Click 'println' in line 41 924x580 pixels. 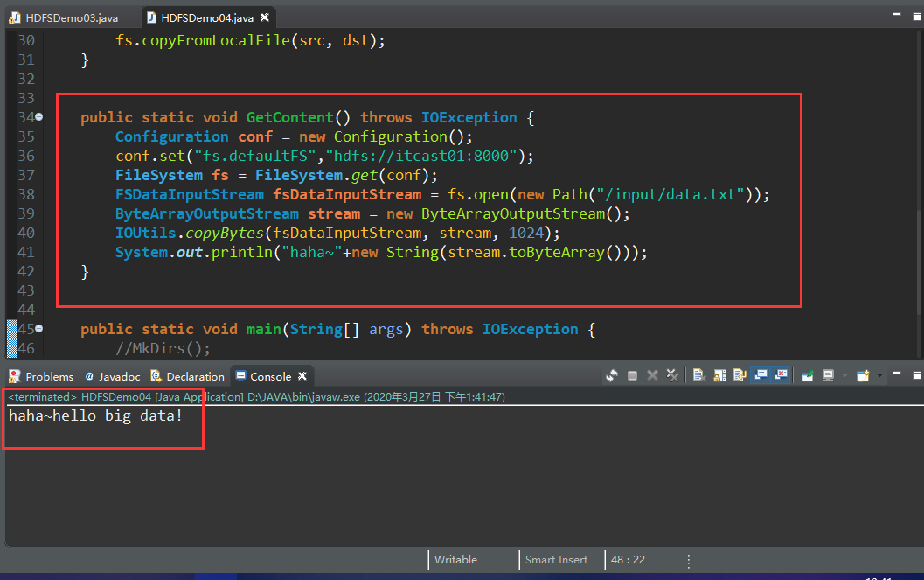(x=241, y=252)
